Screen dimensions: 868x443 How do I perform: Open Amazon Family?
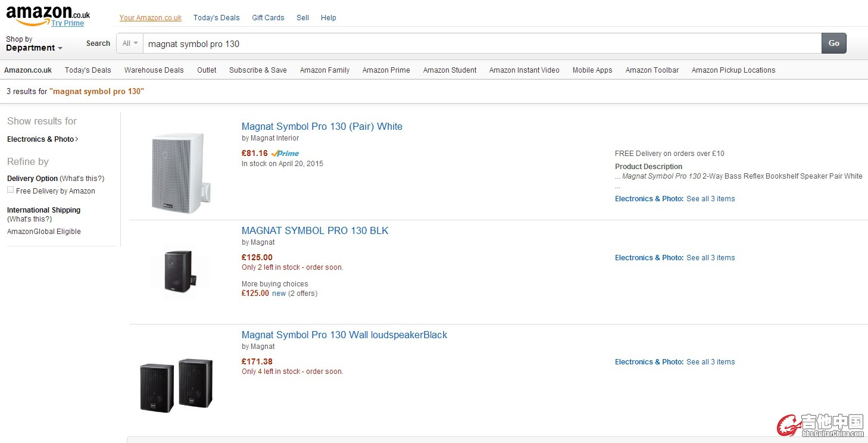tap(325, 70)
